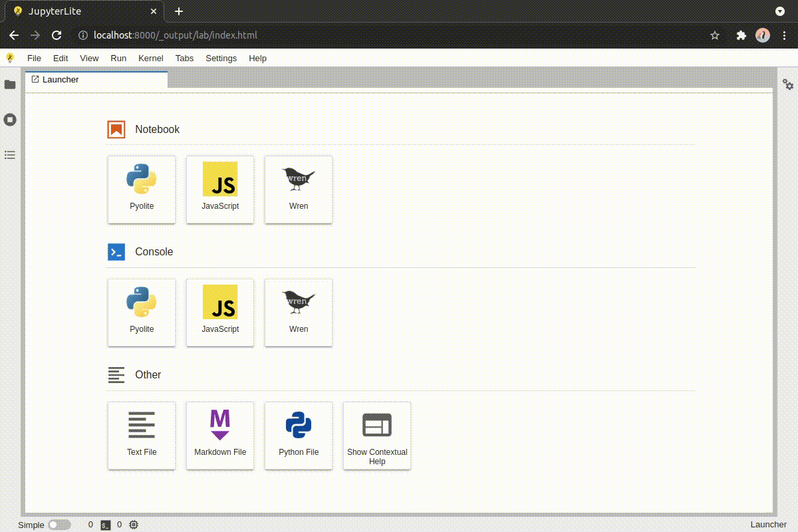
Task: Open a Pyolite notebook from the launcher
Action: 142,190
